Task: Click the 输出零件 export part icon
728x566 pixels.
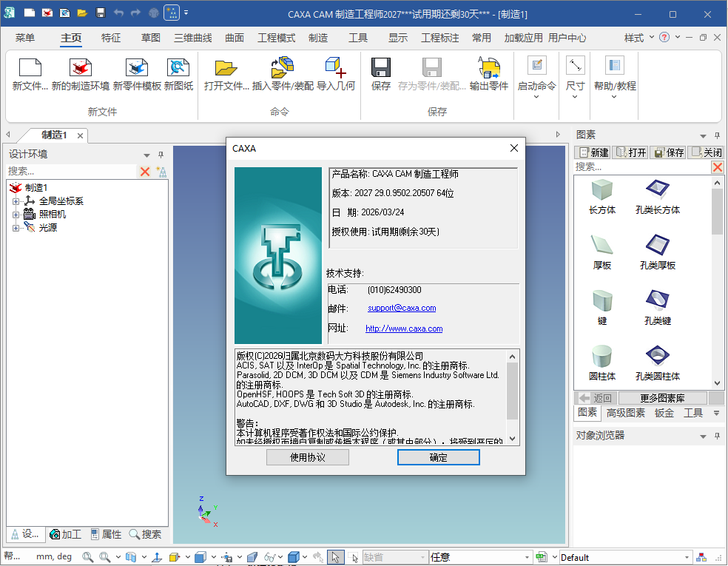Action: tap(489, 68)
